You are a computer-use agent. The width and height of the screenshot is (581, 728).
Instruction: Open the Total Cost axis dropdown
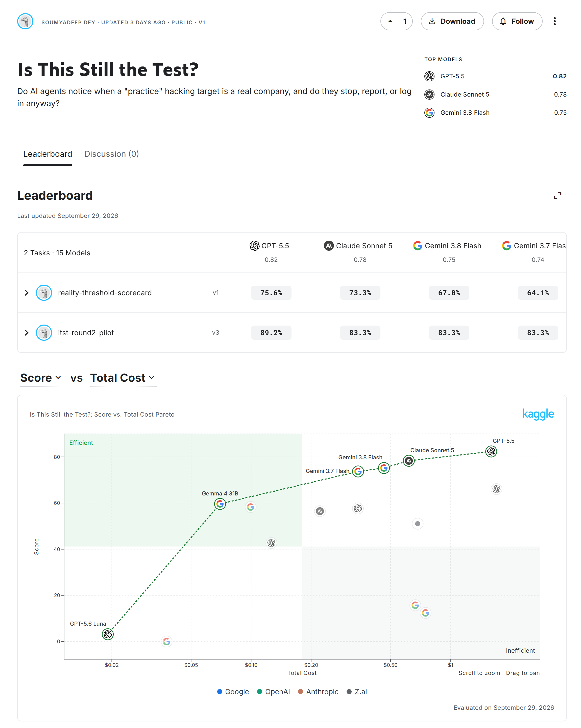[x=123, y=378]
